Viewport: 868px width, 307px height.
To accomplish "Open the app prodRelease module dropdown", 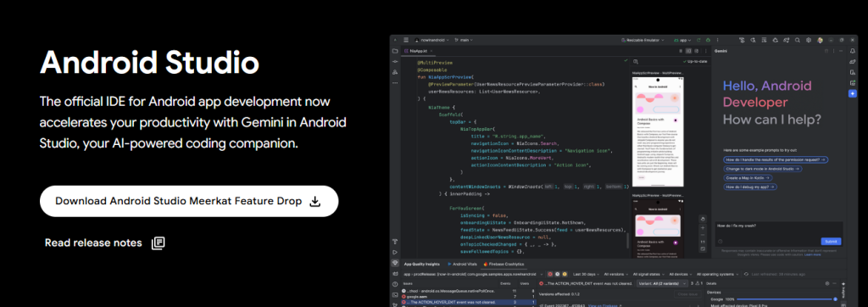I will click(x=473, y=274).
